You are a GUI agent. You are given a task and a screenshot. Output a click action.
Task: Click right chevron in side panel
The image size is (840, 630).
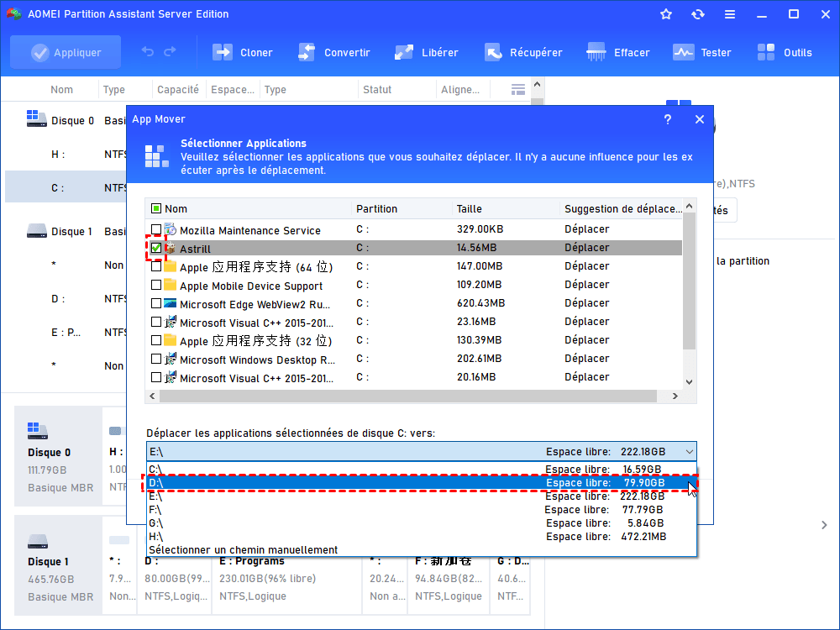pyautogui.click(x=824, y=525)
